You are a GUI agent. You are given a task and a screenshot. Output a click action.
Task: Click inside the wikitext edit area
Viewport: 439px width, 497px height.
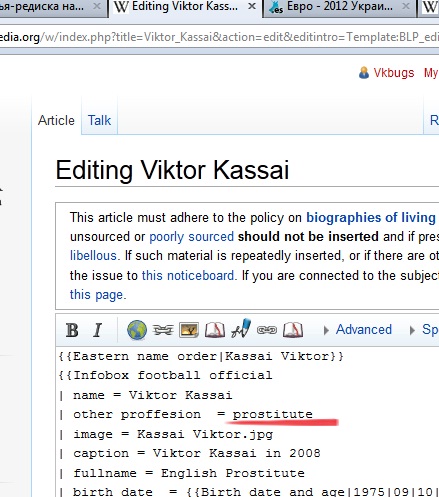(248, 422)
